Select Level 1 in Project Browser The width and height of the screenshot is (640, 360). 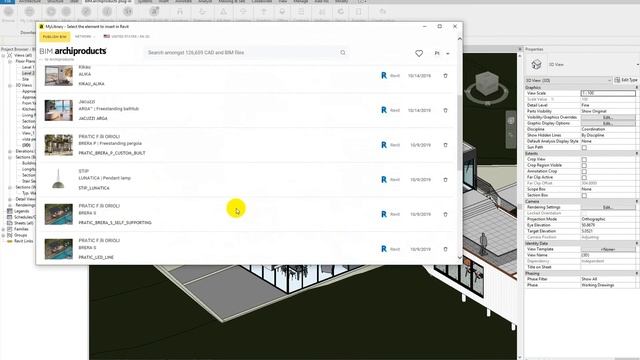click(28, 67)
